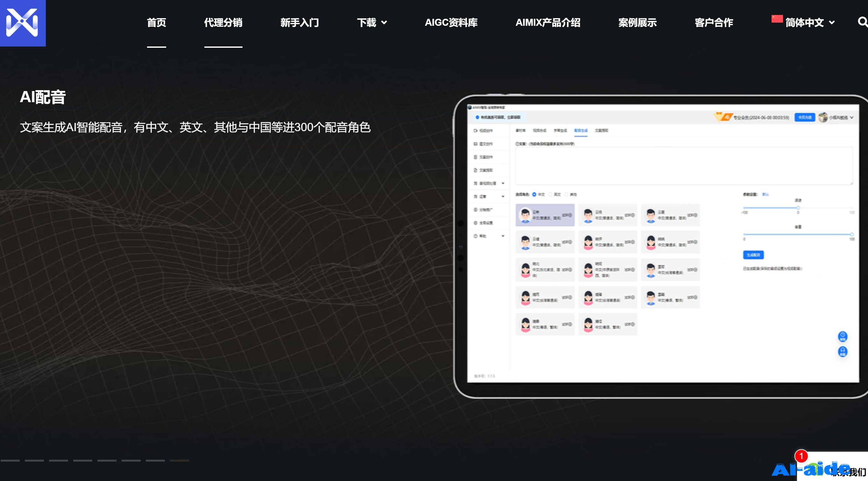The image size is (868, 481).
Task: Open the 代理分销 navigation item
Action: [x=223, y=23]
